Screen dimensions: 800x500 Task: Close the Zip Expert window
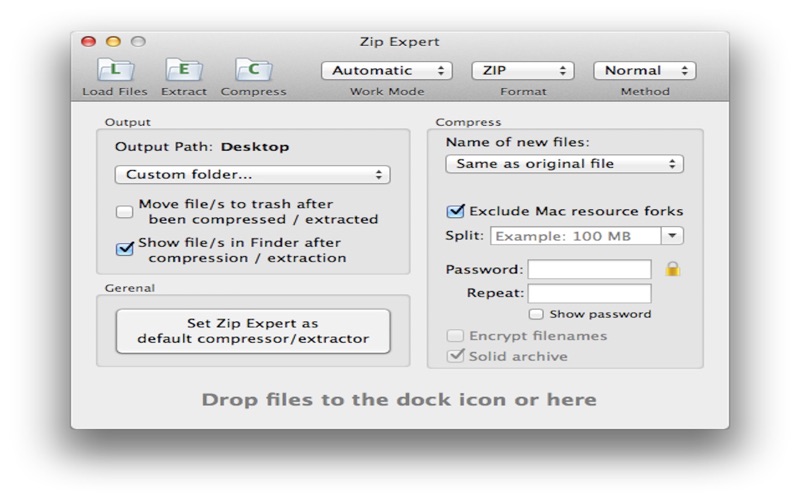89,41
